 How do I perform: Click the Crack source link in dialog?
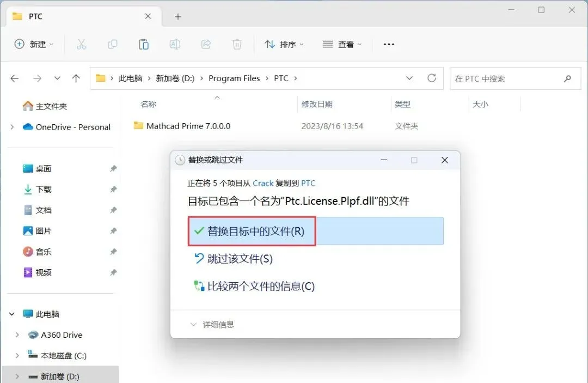(x=263, y=184)
